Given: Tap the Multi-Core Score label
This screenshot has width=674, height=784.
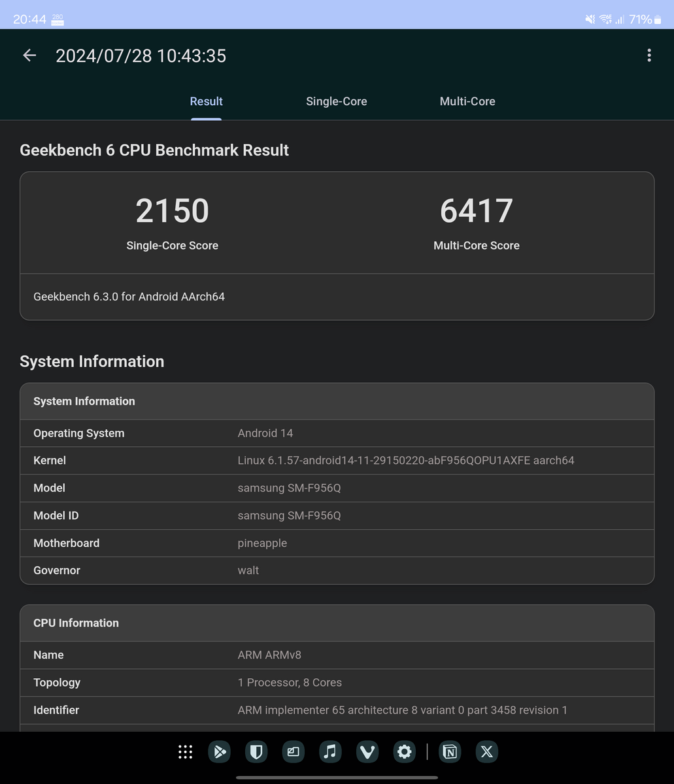Looking at the screenshot, I should click(477, 246).
